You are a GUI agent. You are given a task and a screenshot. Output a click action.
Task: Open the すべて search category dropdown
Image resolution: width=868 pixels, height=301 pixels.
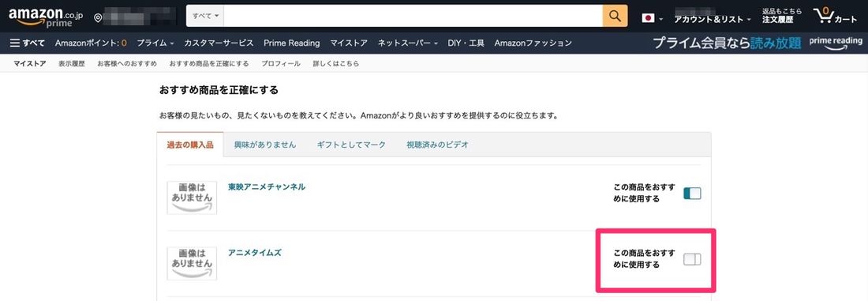(205, 16)
